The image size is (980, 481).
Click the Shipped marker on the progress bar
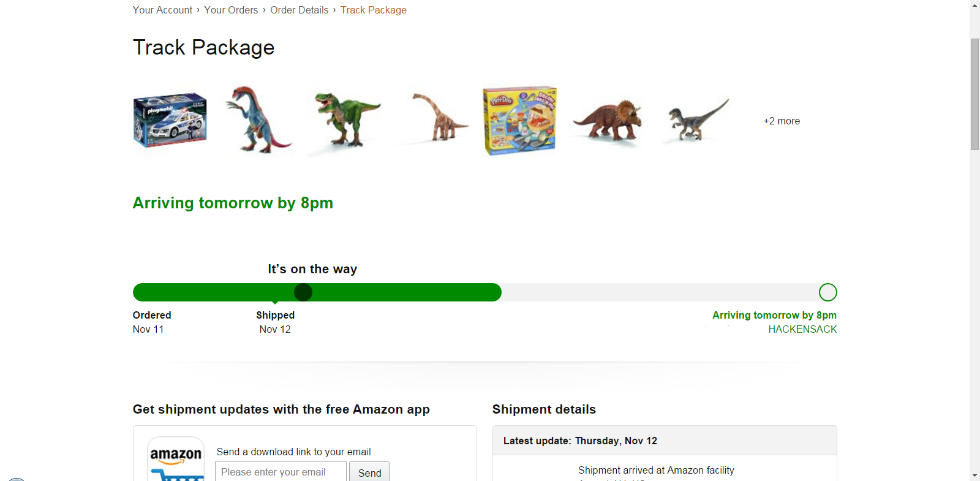[x=303, y=292]
